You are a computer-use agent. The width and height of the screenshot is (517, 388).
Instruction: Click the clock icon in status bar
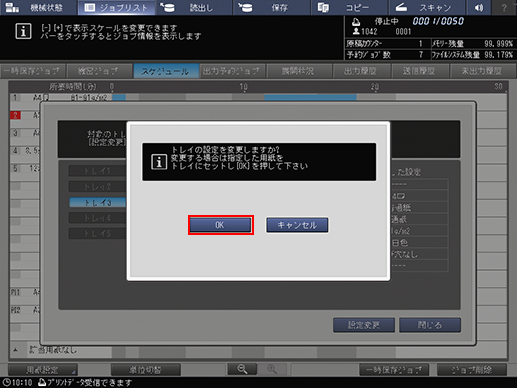coord(6,382)
